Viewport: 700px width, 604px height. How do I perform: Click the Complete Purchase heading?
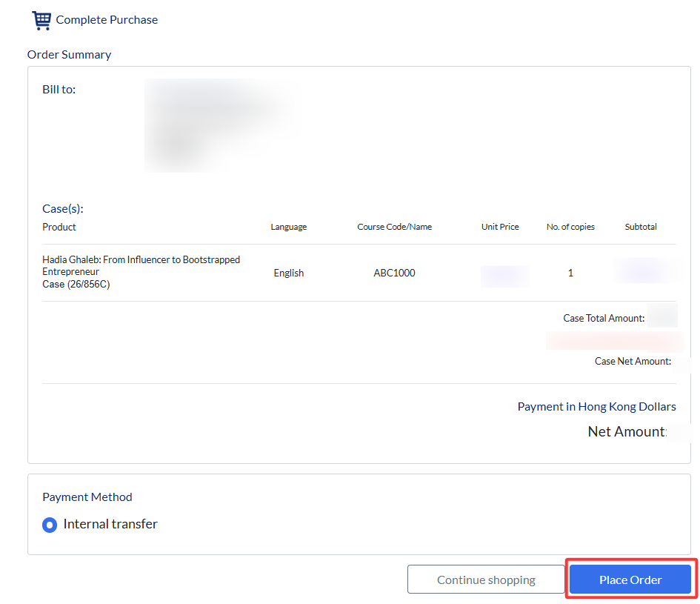(x=107, y=20)
